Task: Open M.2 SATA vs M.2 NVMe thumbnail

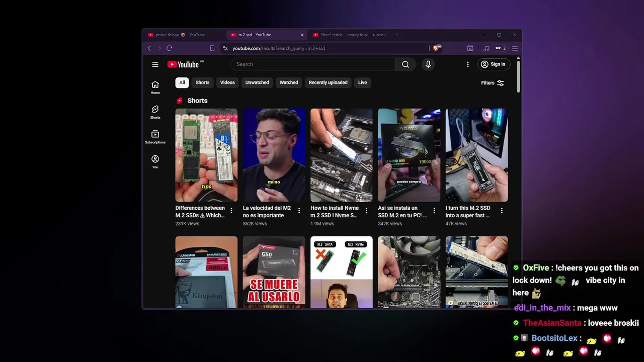Action: coord(342,272)
